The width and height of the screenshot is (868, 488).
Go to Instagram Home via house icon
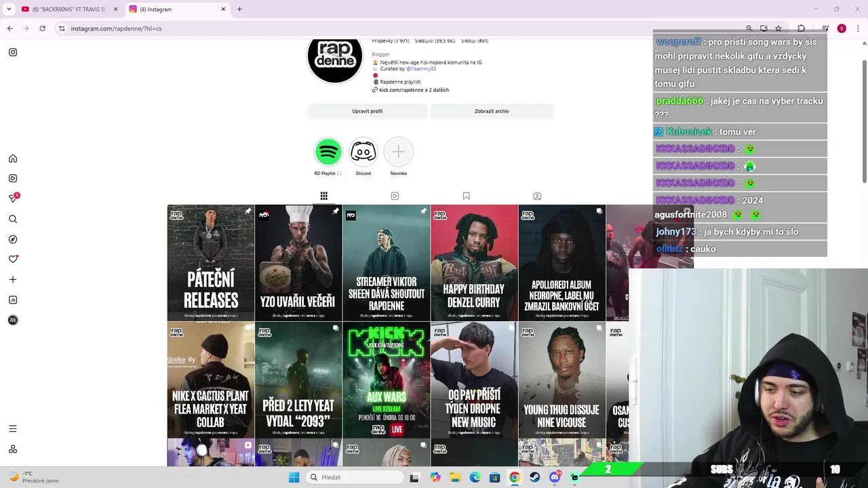13,159
